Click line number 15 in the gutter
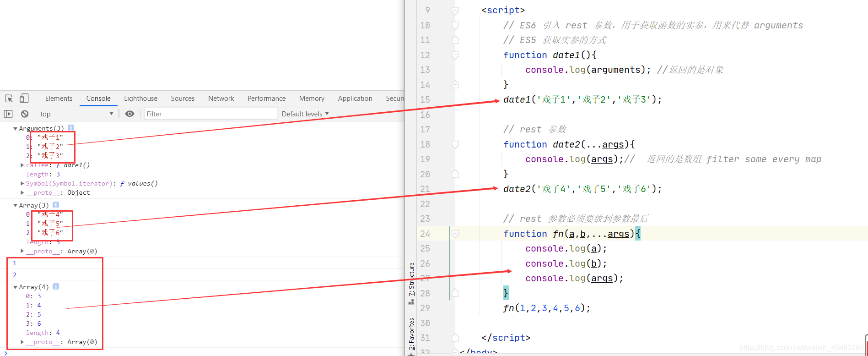868x356 pixels. click(x=425, y=99)
